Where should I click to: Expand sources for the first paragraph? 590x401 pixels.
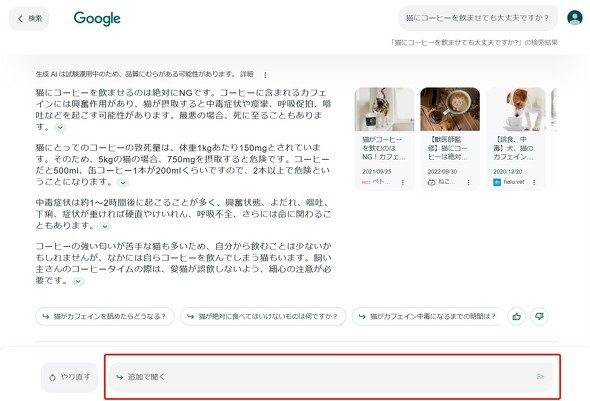click(60, 128)
